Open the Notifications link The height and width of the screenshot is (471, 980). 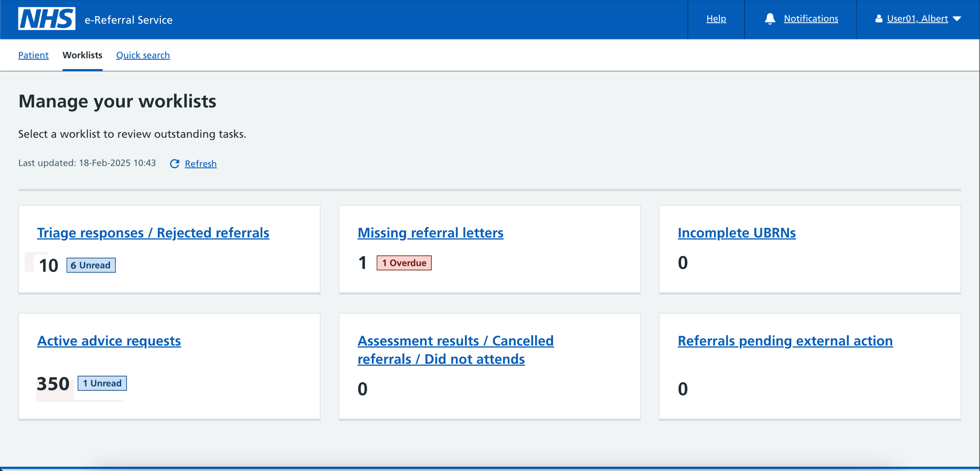tap(811, 19)
